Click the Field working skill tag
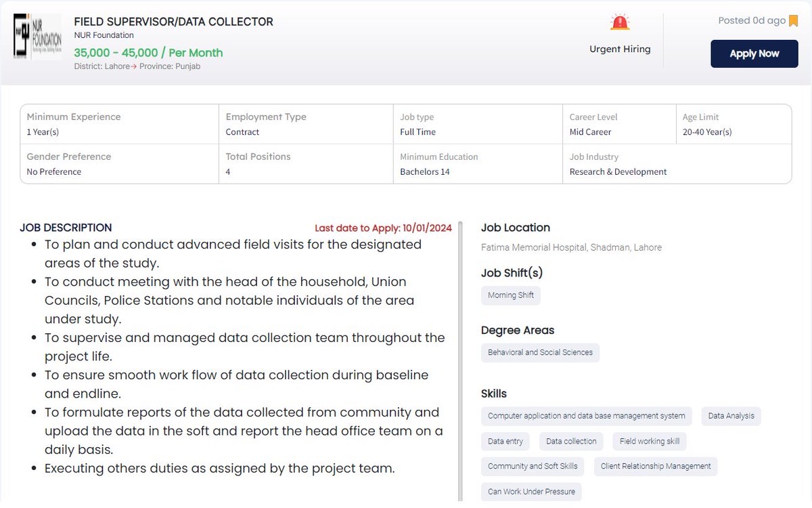The height and width of the screenshot is (508, 812). click(x=650, y=441)
